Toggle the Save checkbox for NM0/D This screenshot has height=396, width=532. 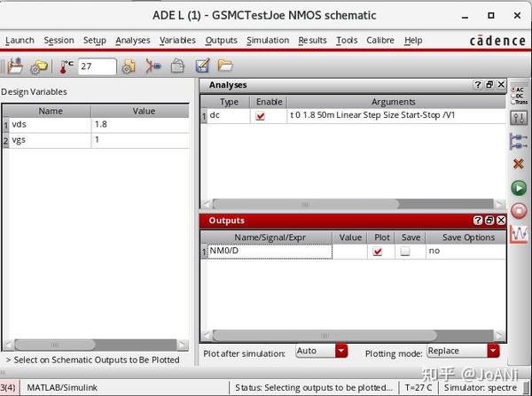(405, 252)
